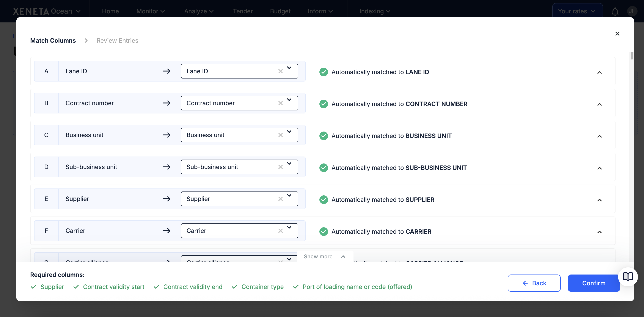
Task: Click the green check next to LANE ID match
Action: point(324,72)
